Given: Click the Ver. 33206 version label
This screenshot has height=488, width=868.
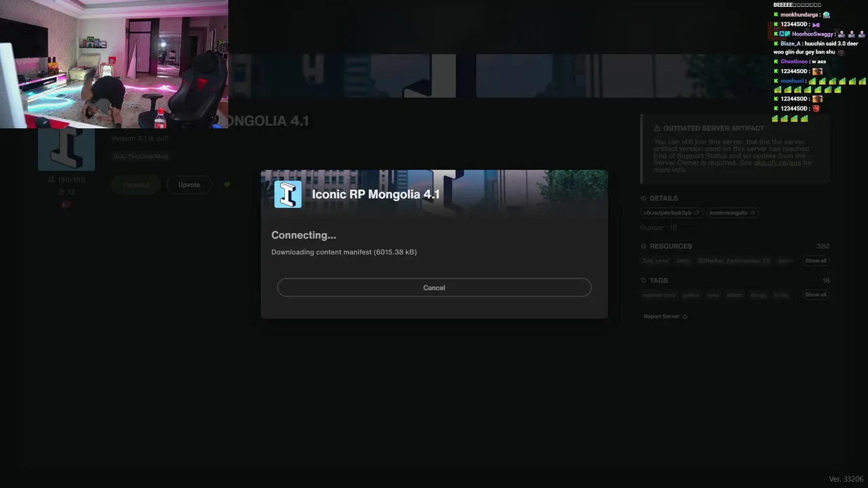Looking at the screenshot, I should coord(846,479).
